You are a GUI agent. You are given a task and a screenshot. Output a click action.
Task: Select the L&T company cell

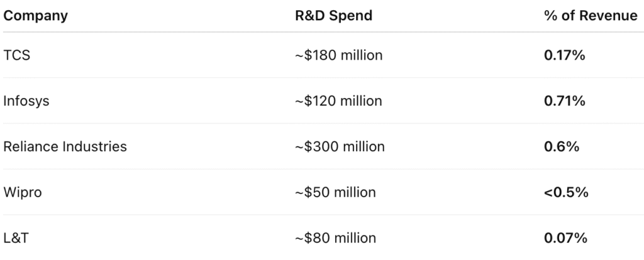pyautogui.click(x=16, y=238)
